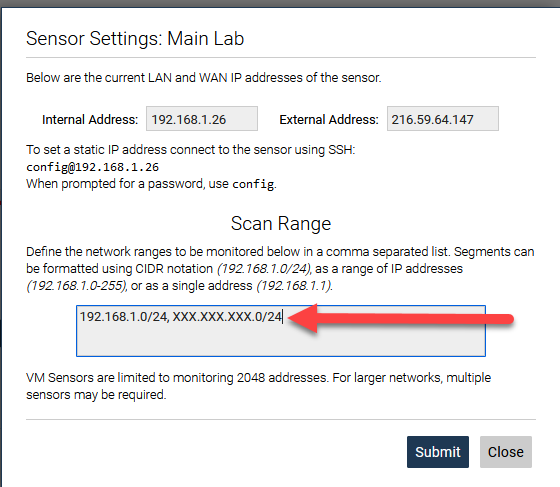Click the Internal Address label

(90, 120)
